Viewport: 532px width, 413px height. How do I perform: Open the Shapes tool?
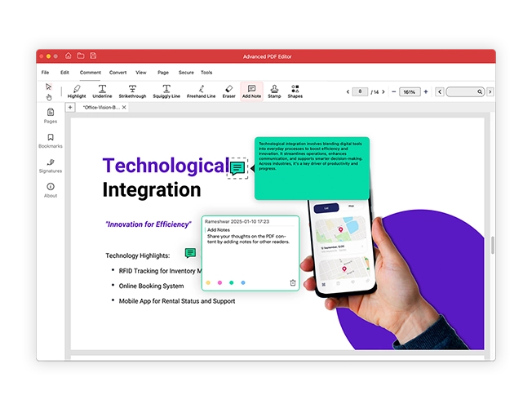click(x=295, y=91)
